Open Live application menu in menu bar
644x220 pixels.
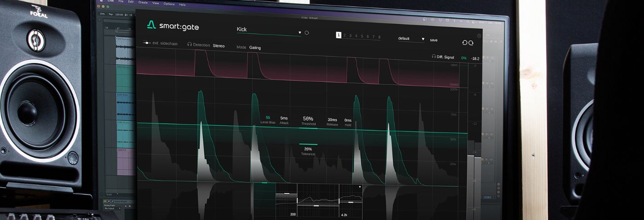pyautogui.click(x=110, y=1)
